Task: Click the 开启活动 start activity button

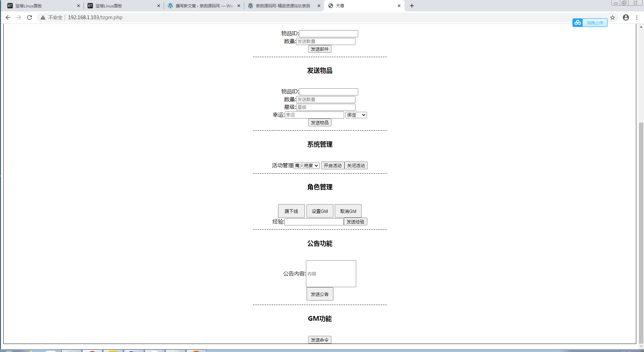Action: pyautogui.click(x=333, y=165)
